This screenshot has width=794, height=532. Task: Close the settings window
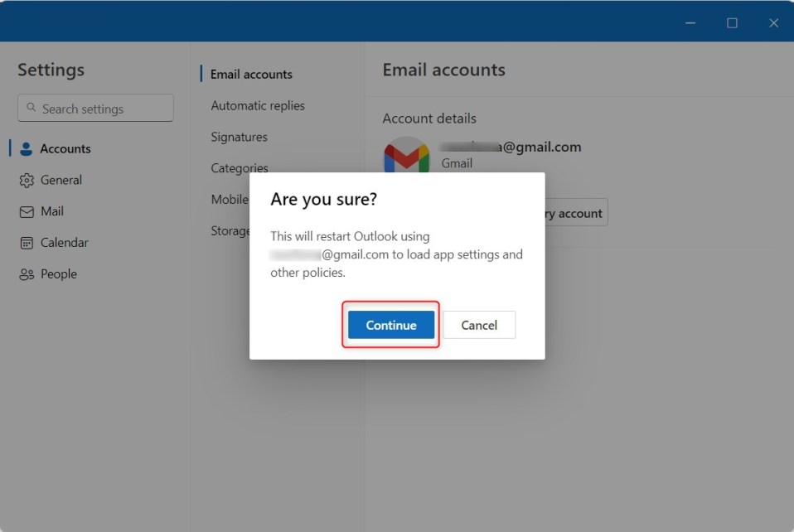(773, 22)
